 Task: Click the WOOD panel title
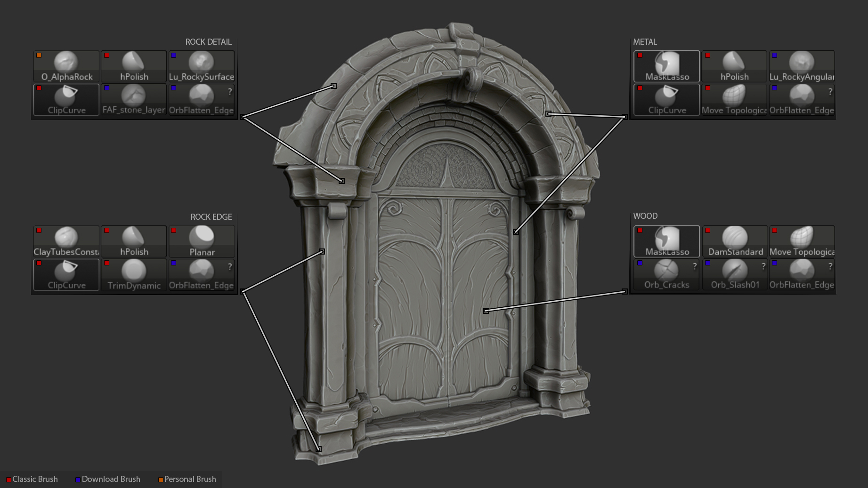645,216
